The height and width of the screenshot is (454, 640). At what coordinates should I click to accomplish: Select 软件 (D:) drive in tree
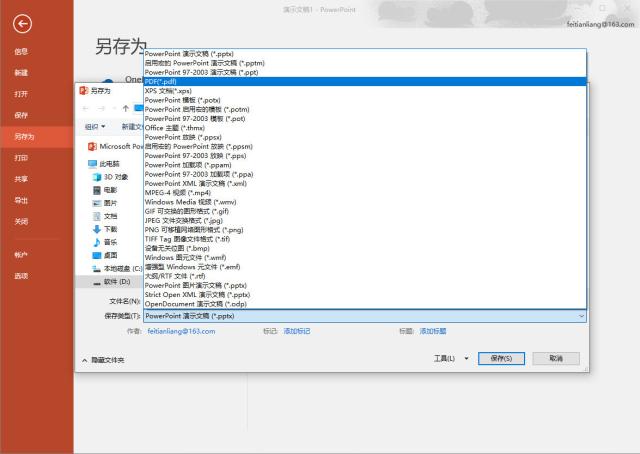tap(111, 282)
